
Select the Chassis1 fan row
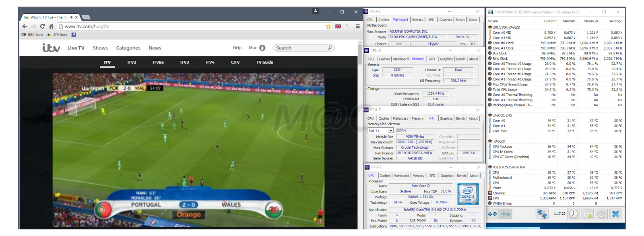[555, 193]
